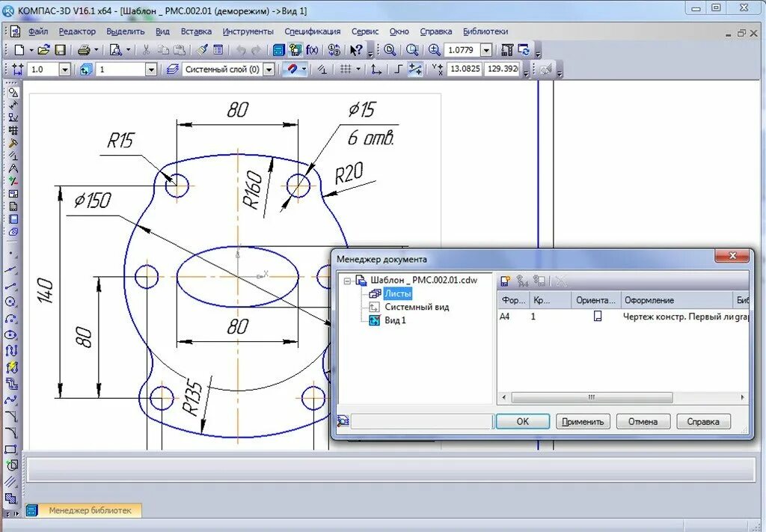Select the Spline curve tool in left toolbar

click(12, 400)
